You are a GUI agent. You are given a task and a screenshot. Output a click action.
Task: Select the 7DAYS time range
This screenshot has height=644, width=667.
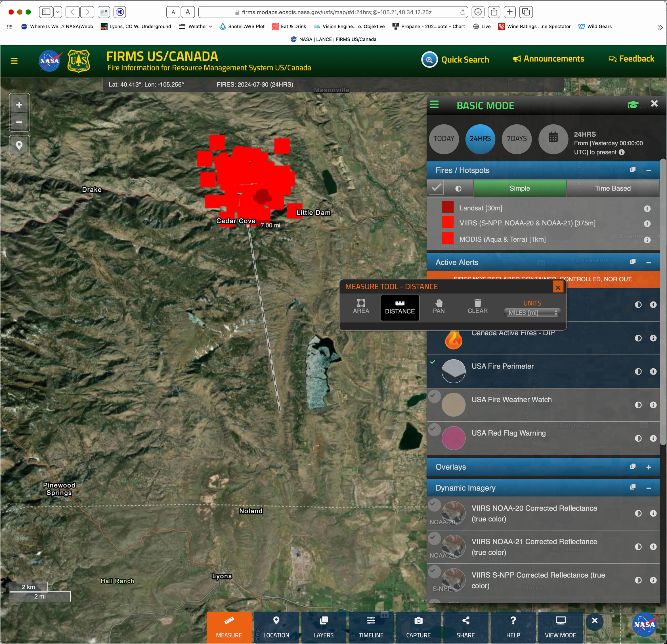click(x=517, y=139)
